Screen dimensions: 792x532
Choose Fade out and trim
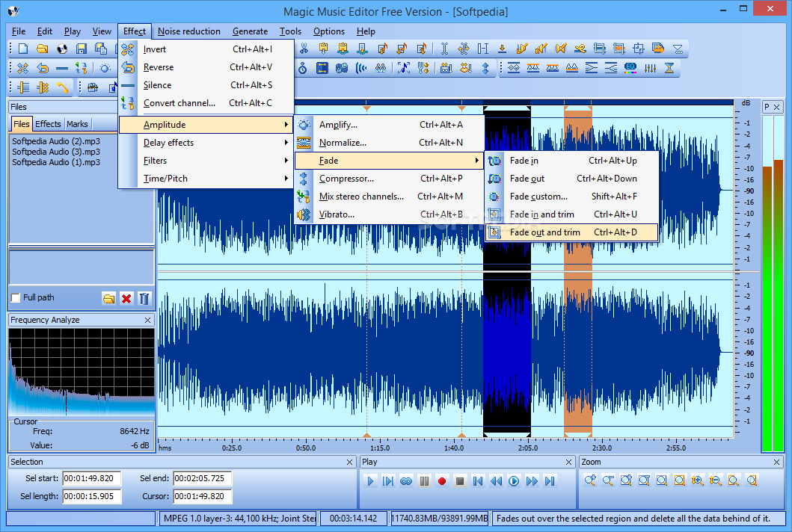coord(572,232)
